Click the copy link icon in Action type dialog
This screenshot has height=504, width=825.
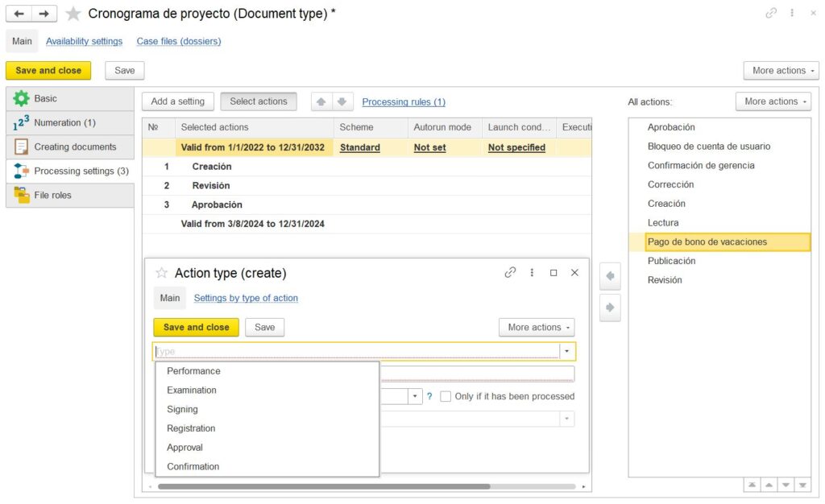click(510, 273)
